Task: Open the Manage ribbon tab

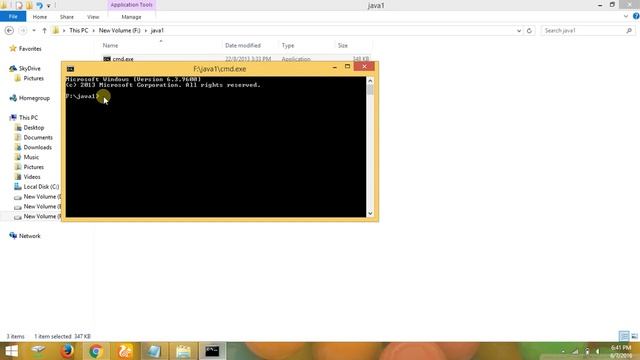Action: 131,17
